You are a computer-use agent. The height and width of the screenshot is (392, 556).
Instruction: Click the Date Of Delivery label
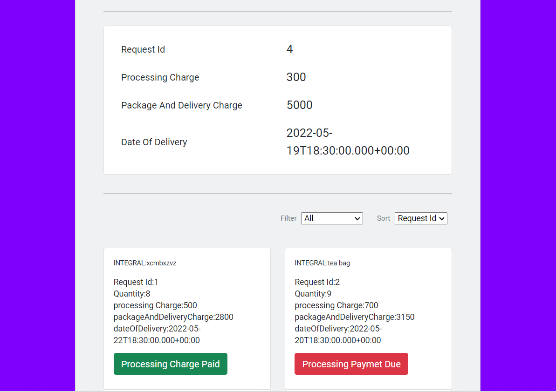(x=154, y=142)
